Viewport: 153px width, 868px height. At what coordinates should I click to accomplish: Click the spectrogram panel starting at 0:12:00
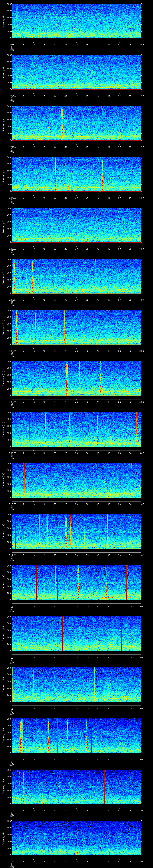tap(77, 583)
